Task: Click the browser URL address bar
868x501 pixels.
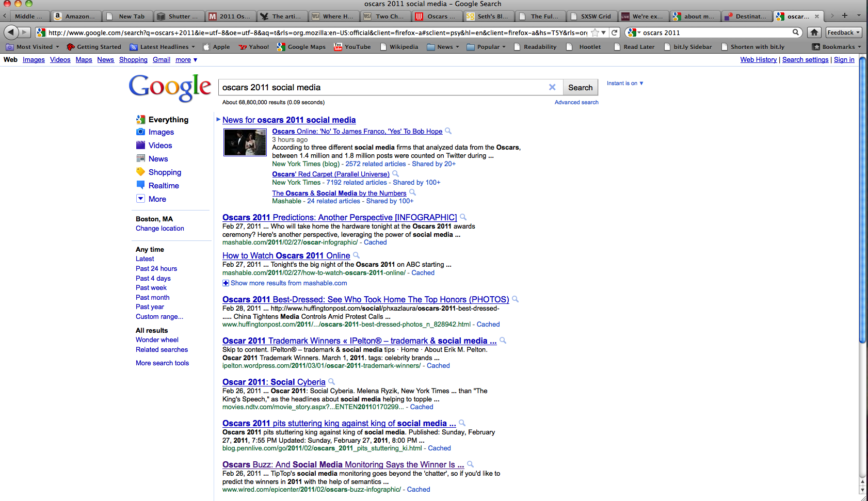Action: pyautogui.click(x=317, y=33)
